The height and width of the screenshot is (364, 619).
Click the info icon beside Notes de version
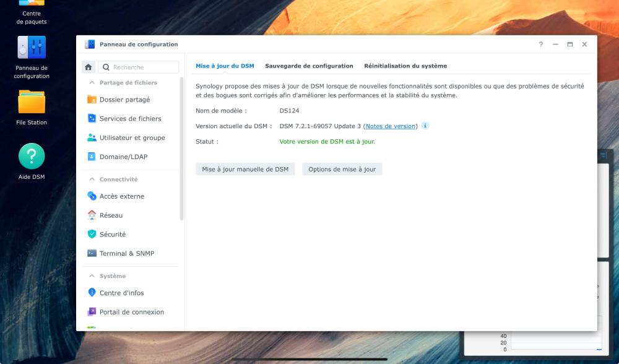pos(425,126)
